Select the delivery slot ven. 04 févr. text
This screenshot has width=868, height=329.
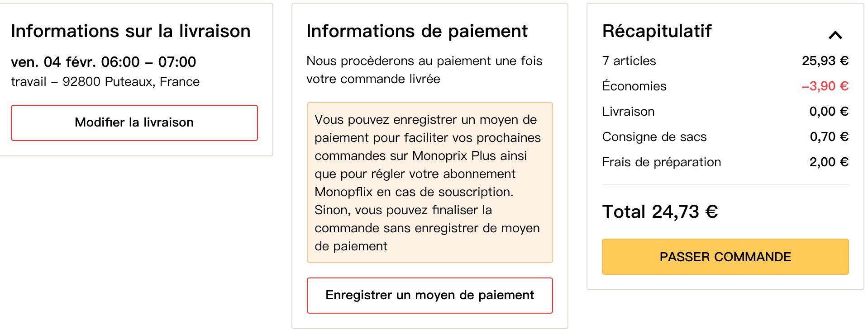[x=103, y=62]
